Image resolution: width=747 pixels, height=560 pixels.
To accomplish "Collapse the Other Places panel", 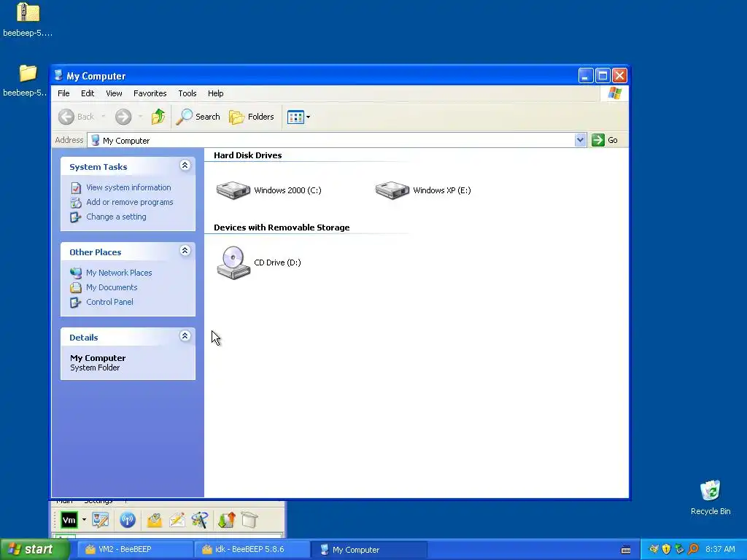I will pos(185,251).
